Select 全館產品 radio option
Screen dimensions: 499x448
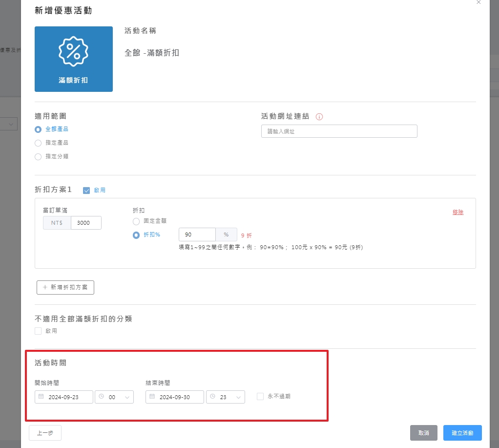[x=38, y=129]
